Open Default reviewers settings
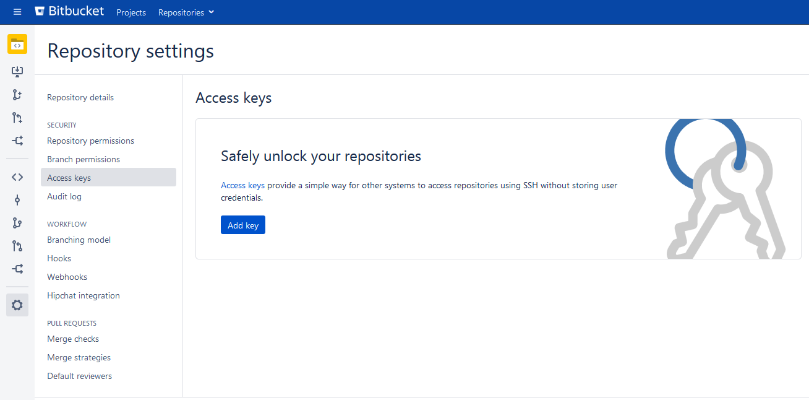 tap(79, 376)
